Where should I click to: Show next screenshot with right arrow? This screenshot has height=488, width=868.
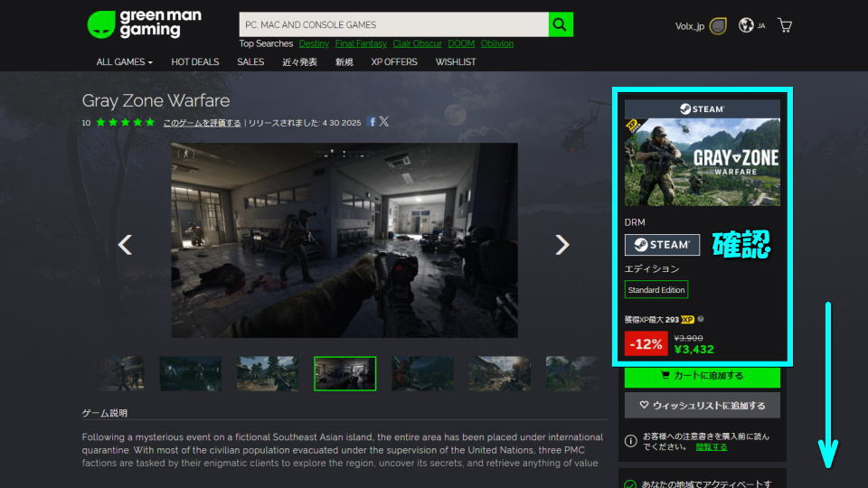pyautogui.click(x=561, y=245)
